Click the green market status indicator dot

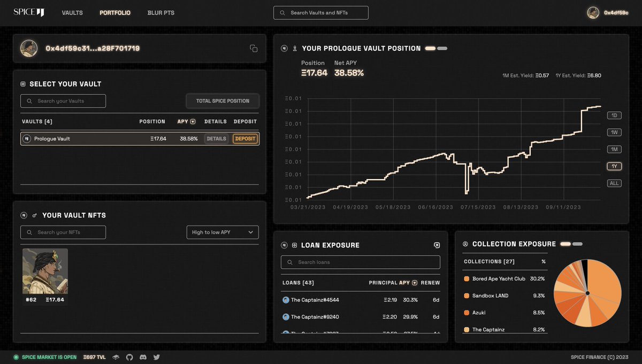(16, 357)
